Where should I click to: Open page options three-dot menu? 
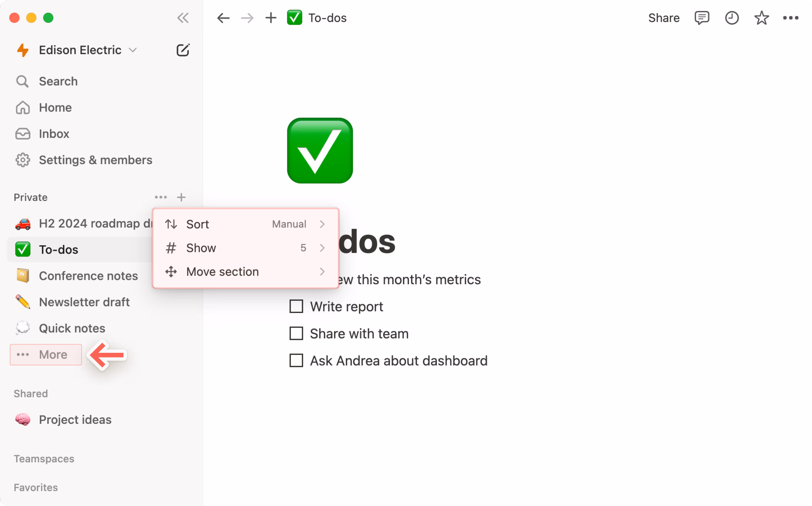(x=791, y=18)
